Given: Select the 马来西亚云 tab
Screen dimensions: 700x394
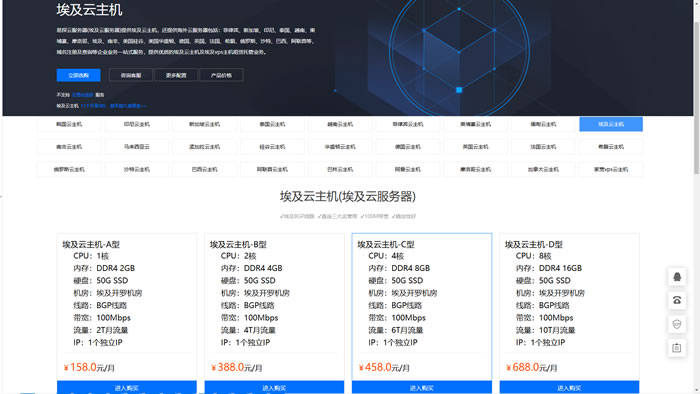Looking at the screenshot, I should pos(137,147).
